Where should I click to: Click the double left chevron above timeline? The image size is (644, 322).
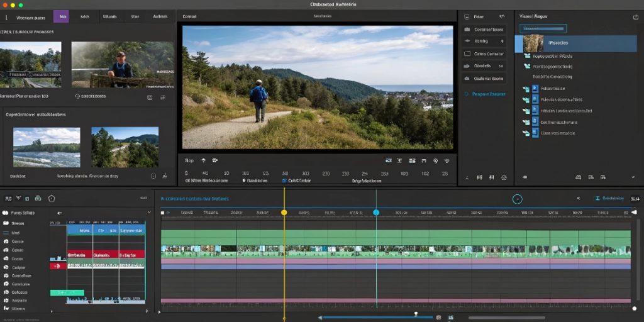tap(579, 198)
